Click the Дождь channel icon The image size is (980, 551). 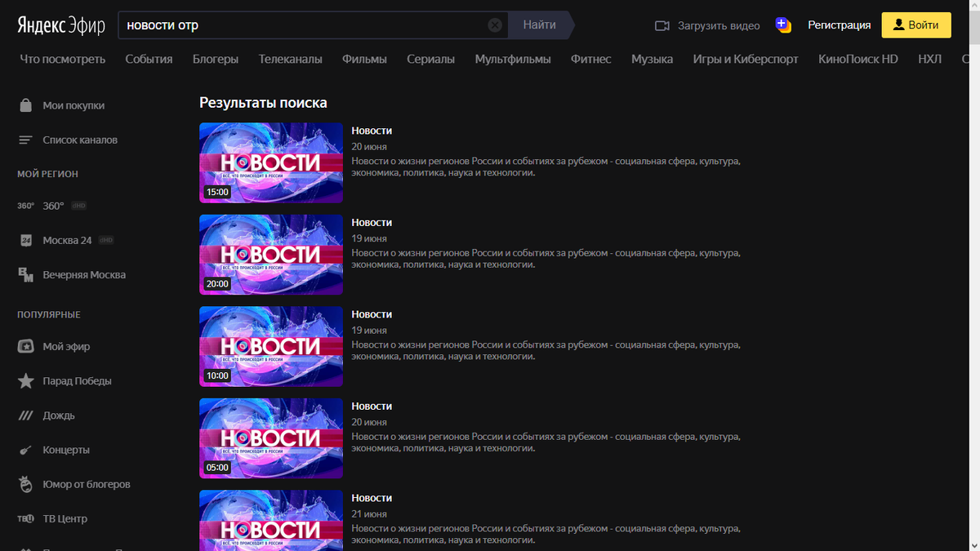point(26,415)
